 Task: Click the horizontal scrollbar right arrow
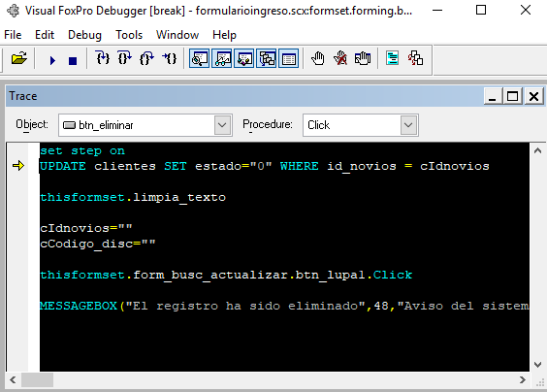point(522,379)
